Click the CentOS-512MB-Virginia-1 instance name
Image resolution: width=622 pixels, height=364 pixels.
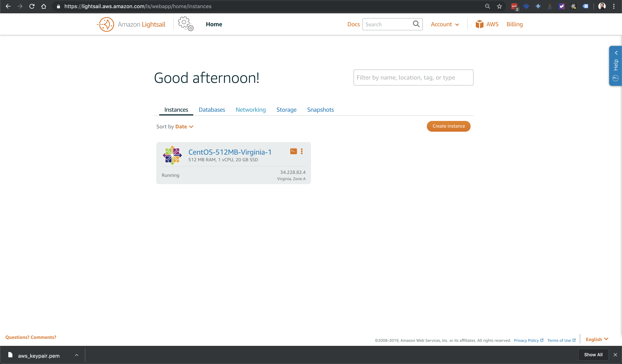[229, 152]
